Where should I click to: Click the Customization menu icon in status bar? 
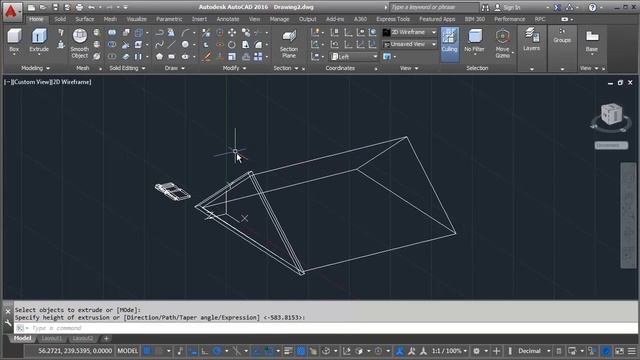pos(631,351)
